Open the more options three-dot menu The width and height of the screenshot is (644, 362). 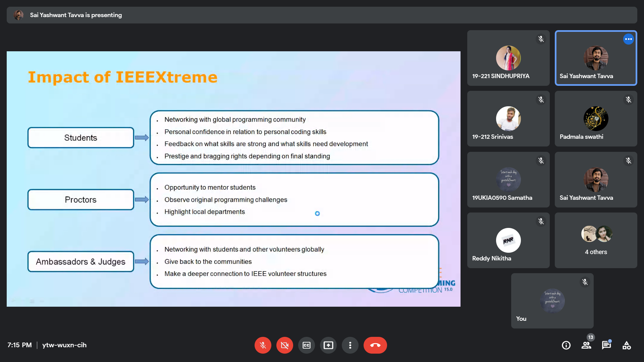pos(350,345)
